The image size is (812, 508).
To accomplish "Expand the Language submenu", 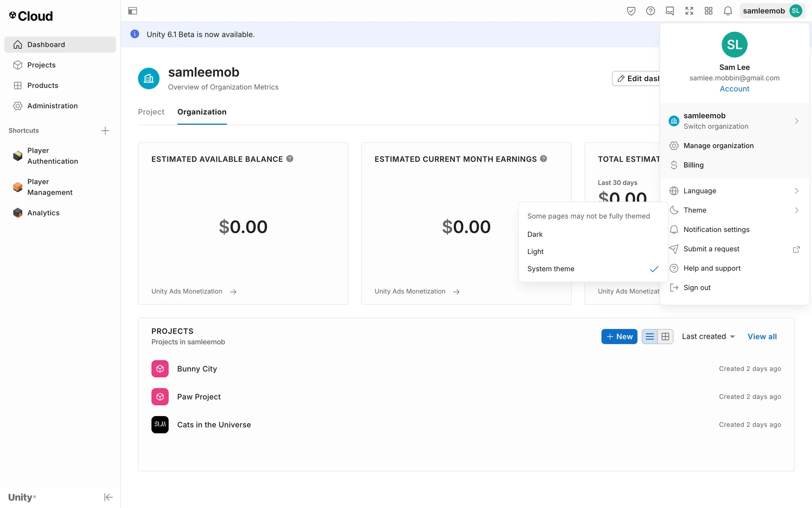I will (735, 191).
